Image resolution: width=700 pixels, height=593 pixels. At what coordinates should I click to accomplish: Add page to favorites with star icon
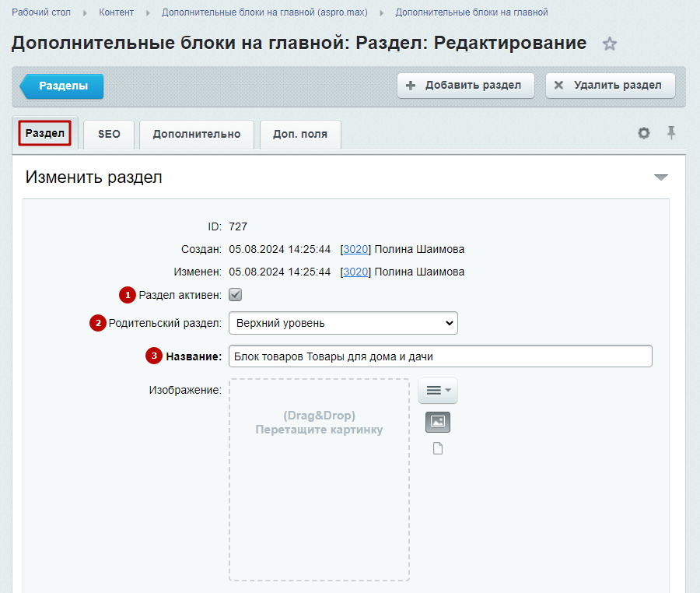point(609,44)
